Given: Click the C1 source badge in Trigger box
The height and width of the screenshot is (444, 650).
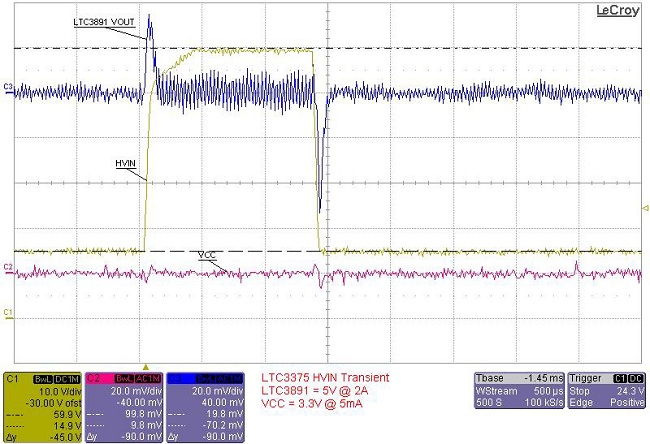Looking at the screenshot, I should click(620, 378).
